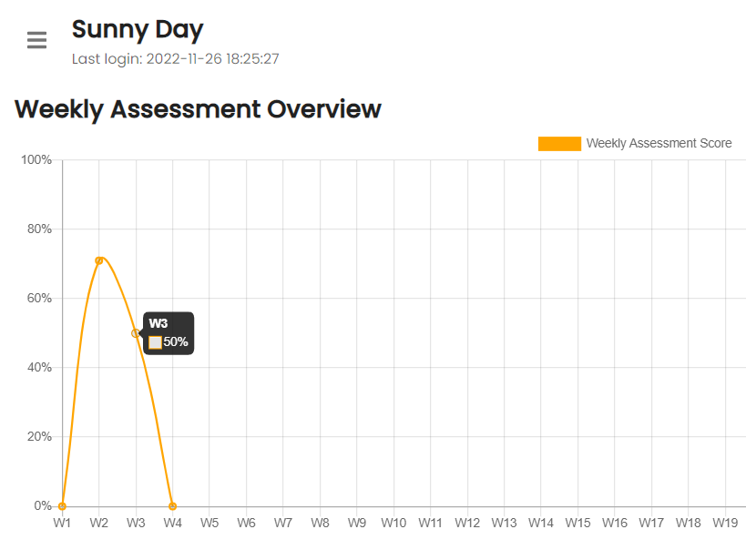This screenshot has width=746, height=560.
Task: Expand the sidebar using the menu icon
Action: [36, 40]
